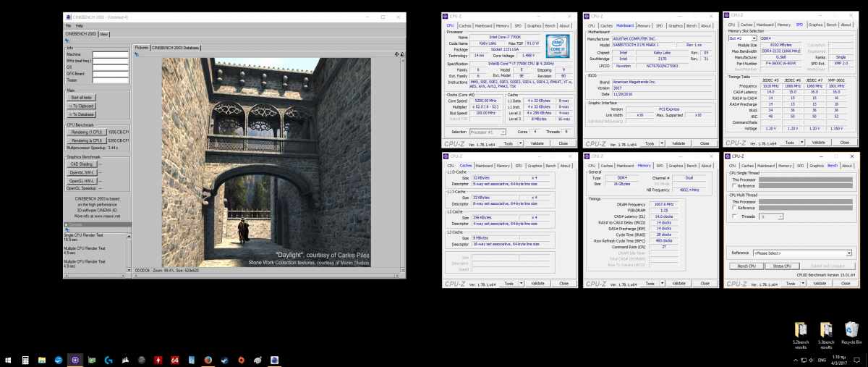Run the Rendering (x CPU) benchmark
868x367 pixels.
pyautogui.click(x=85, y=140)
